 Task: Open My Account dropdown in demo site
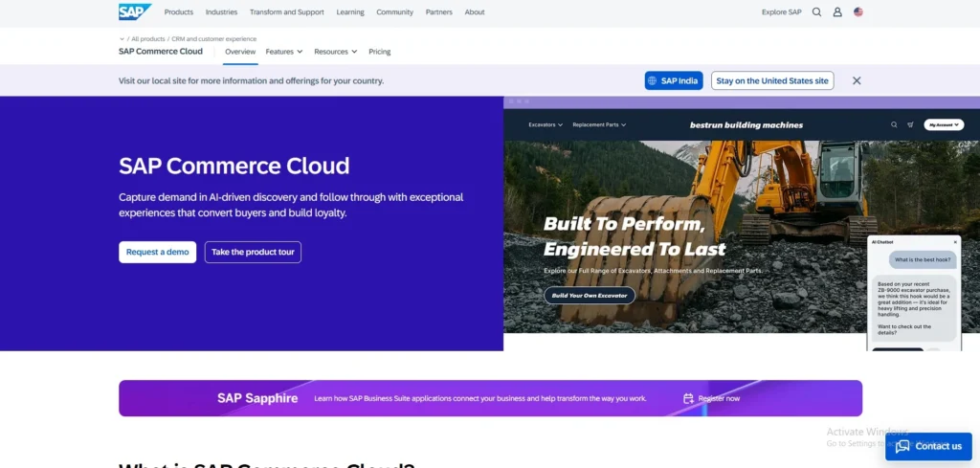point(944,125)
